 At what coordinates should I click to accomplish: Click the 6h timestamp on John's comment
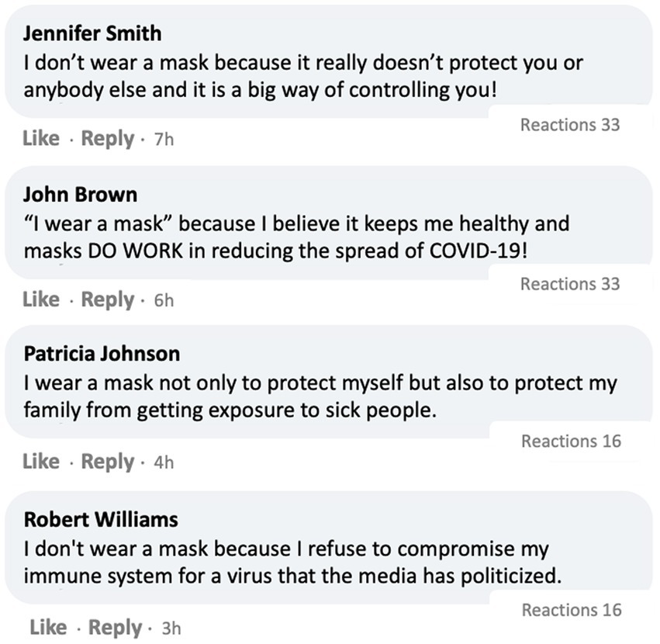164,301
